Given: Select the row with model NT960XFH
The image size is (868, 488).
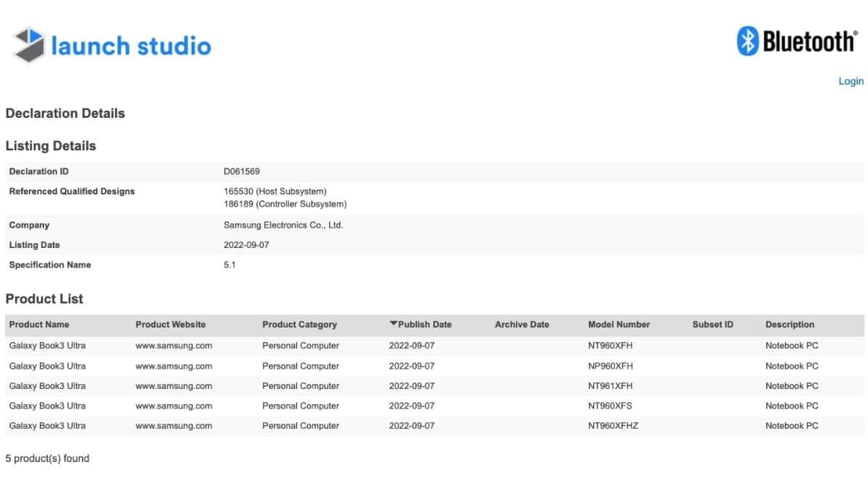Looking at the screenshot, I should tap(610, 346).
